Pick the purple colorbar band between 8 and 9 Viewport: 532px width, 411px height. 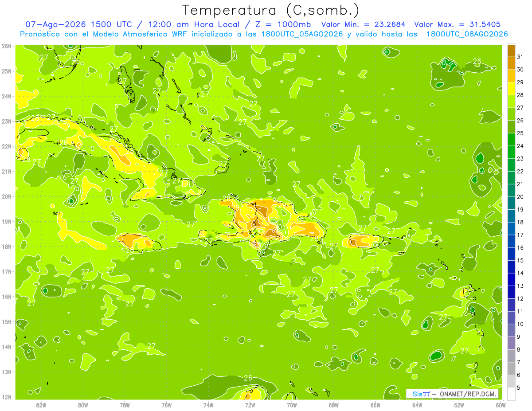point(511,343)
